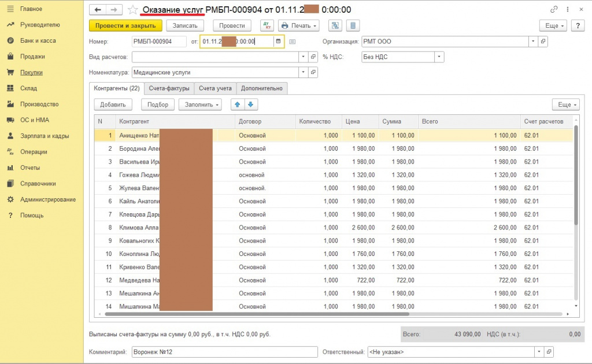Move row down with blue arrow
The image size is (592, 364).
point(251,105)
